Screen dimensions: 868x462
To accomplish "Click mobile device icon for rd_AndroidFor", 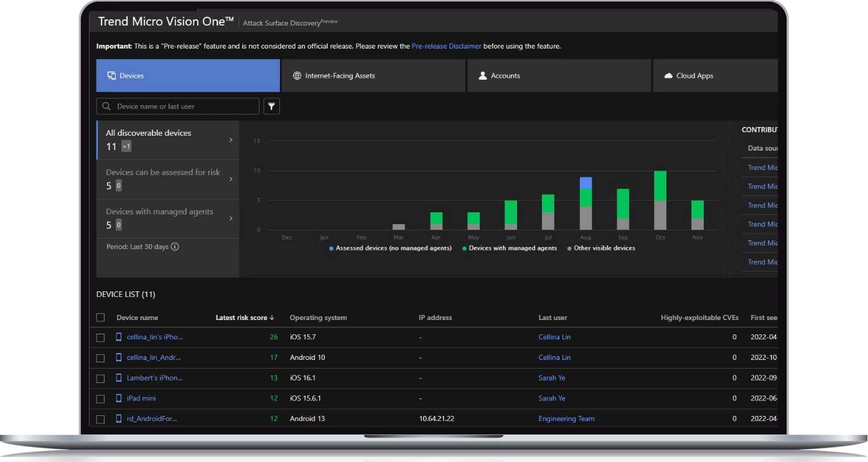I will coord(119,419).
